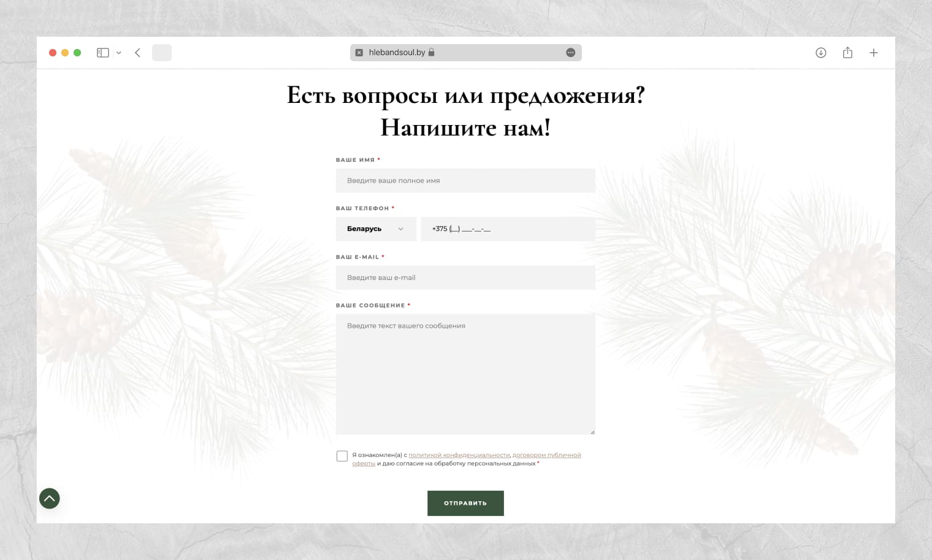Click the red close window button
Image resolution: width=932 pixels, height=560 pixels.
point(53,53)
